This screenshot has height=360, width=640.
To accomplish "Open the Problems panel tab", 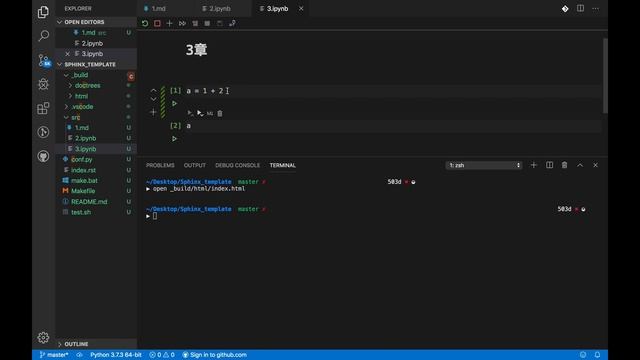I will click(160, 165).
